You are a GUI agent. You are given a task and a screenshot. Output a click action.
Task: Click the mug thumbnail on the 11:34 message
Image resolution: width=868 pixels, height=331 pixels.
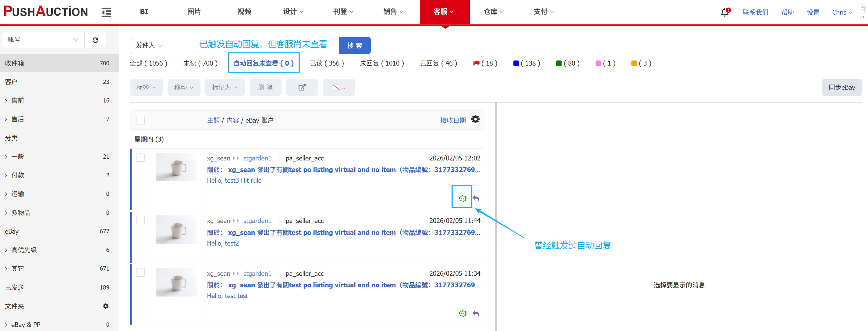(x=177, y=282)
